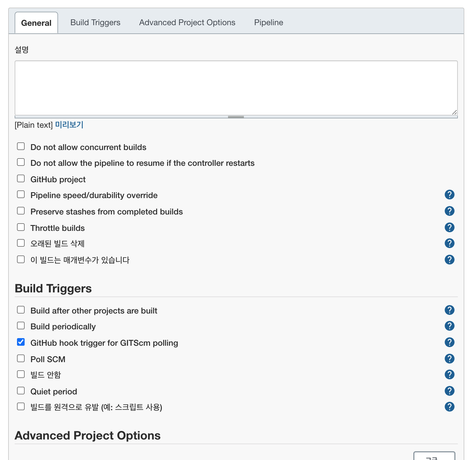Show help for Build periodically trigger
The width and height of the screenshot is (476, 460).
coord(449,326)
